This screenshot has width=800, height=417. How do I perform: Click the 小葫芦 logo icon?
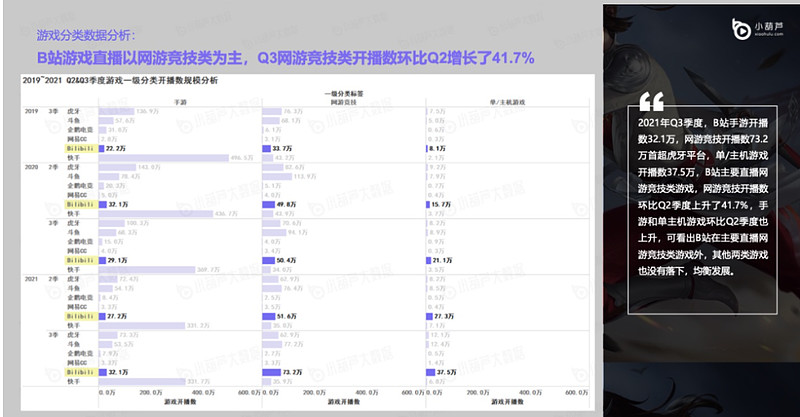[x=740, y=29]
